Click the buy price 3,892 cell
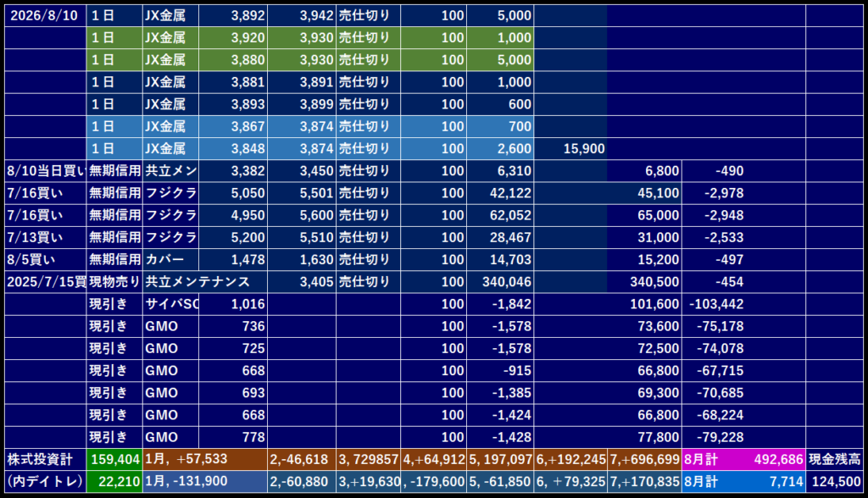Screen dimensions: 868x498 click(x=233, y=15)
